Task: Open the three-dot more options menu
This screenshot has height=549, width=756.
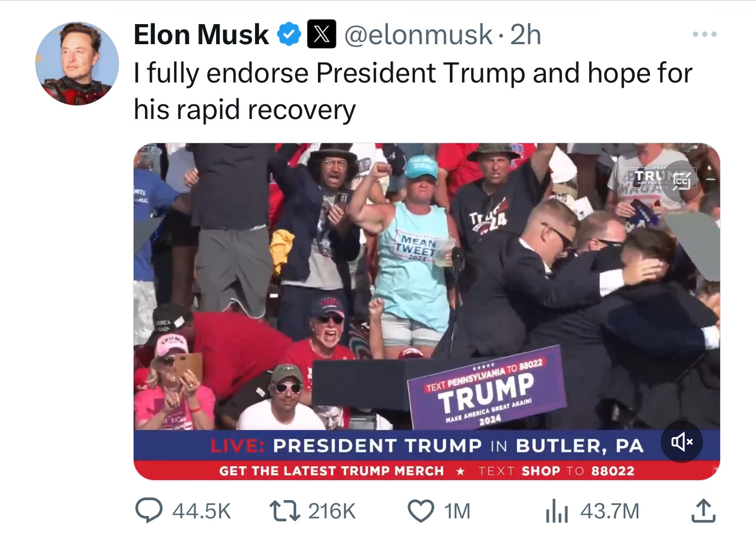Action: [x=704, y=35]
